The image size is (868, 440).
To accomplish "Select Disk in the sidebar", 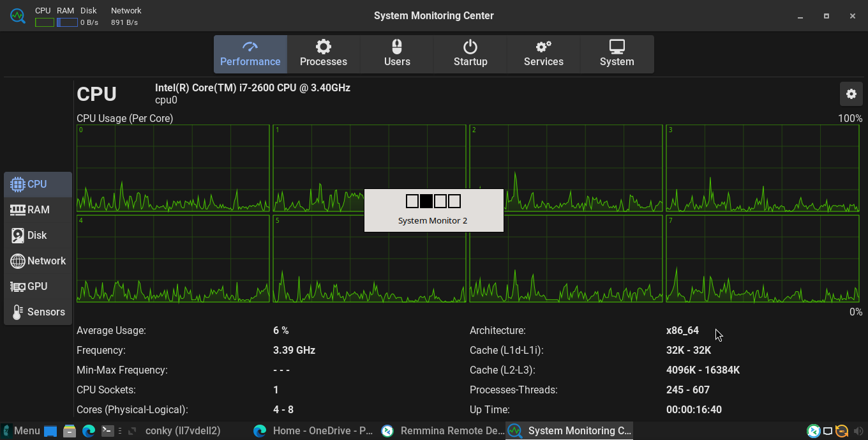I will click(38, 235).
